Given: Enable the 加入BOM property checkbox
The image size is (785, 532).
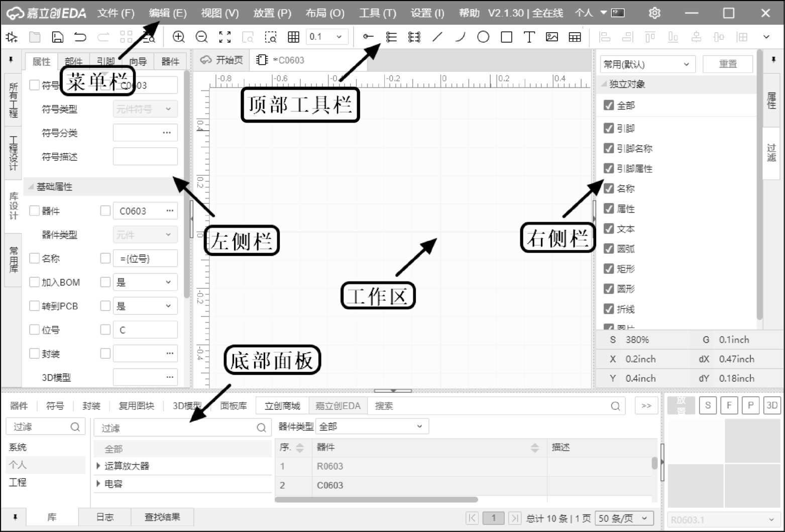Looking at the screenshot, I should click(35, 282).
